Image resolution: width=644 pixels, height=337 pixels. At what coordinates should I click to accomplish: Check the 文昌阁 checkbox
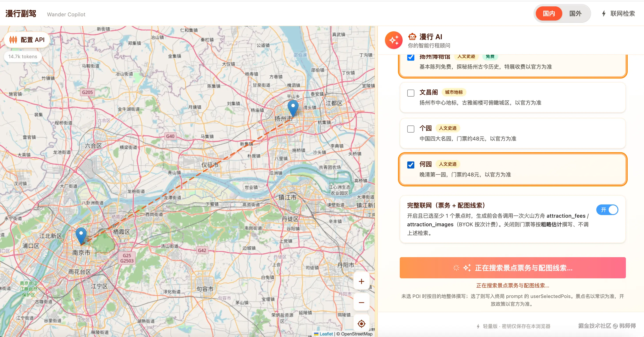coord(411,93)
